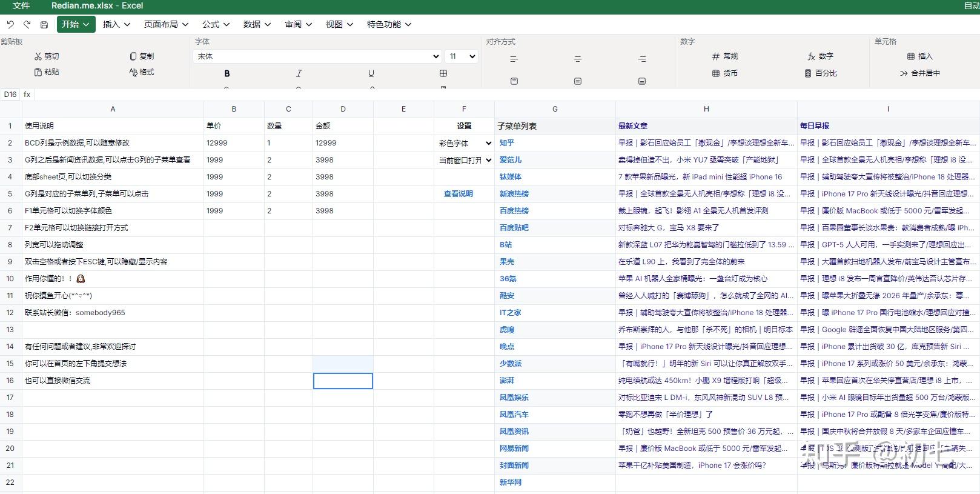Apply the 格式 format painter
The width and height of the screenshot is (980, 494).
[142, 72]
